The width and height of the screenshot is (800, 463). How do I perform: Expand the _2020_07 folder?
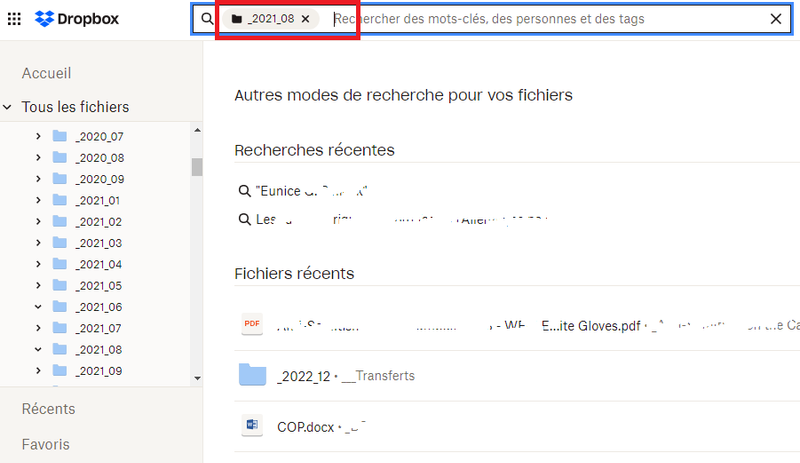click(38, 136)
